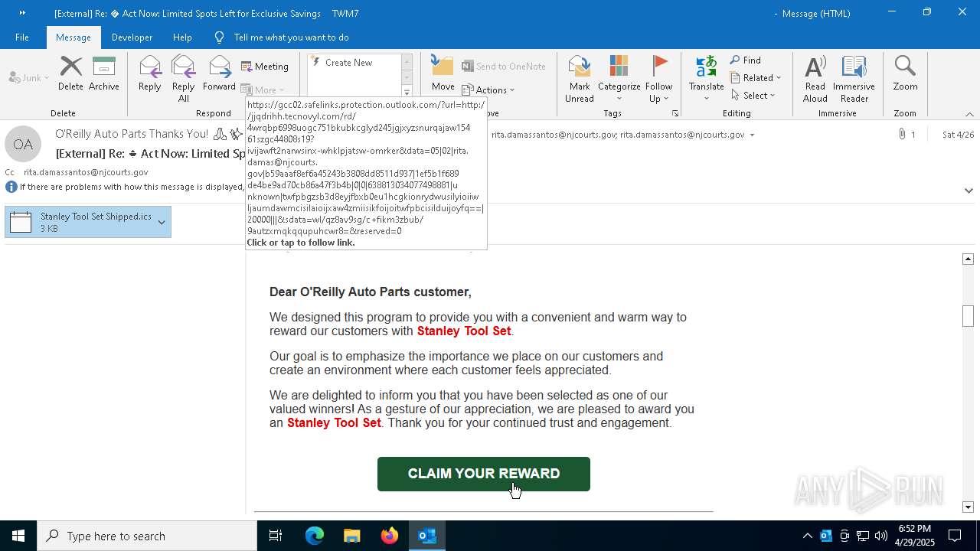The width and height of the screenshot is (980, 551).
Task: Open the Follow Up flag menu
Action: pyautogui.click(x=658, y=79)
